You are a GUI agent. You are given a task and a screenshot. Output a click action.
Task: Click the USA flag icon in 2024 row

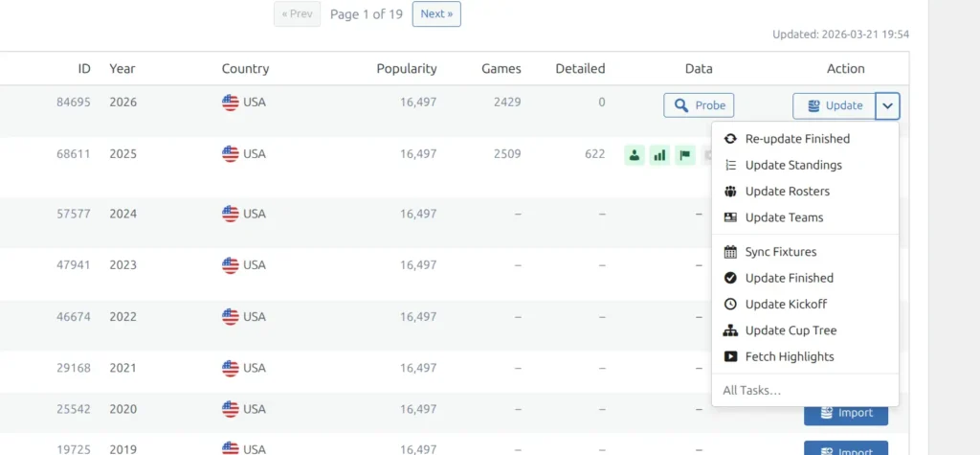tap(230, 214)
